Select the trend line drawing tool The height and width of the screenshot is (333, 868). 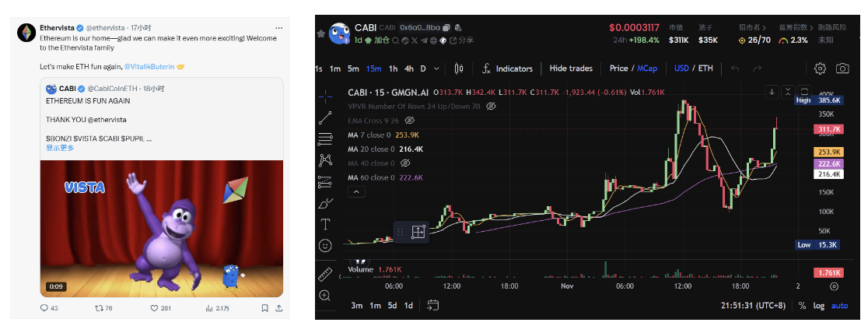pyautogui.click(x=325, y=118)
